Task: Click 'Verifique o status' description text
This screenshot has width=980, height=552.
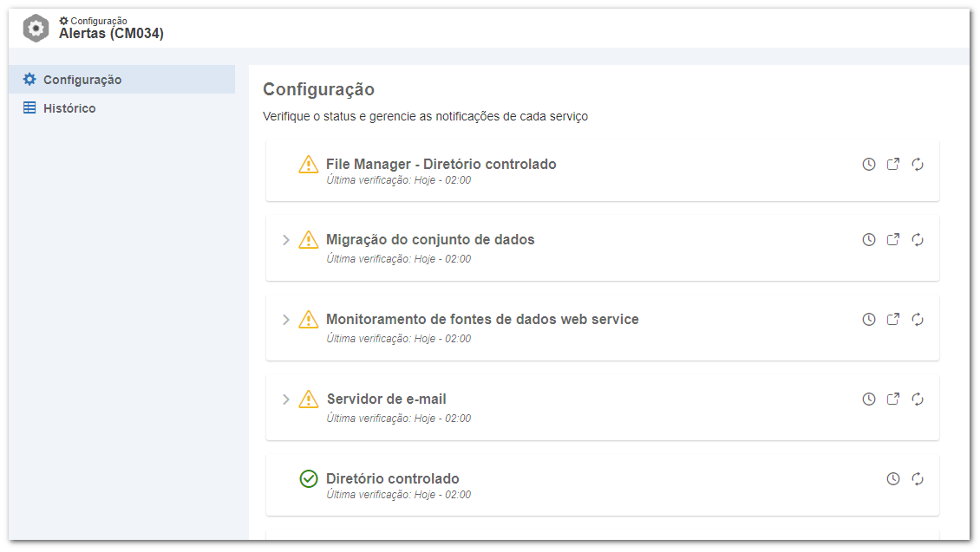Action: point(425,117)
